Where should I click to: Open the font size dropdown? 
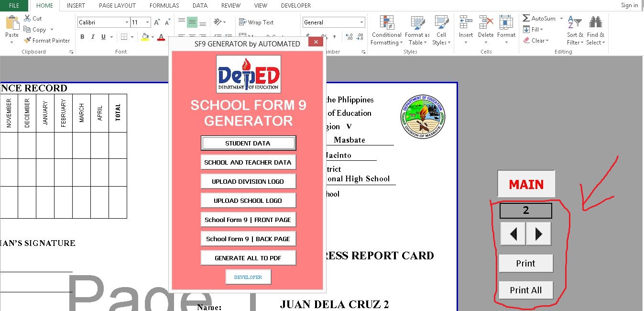pos(147,22)
